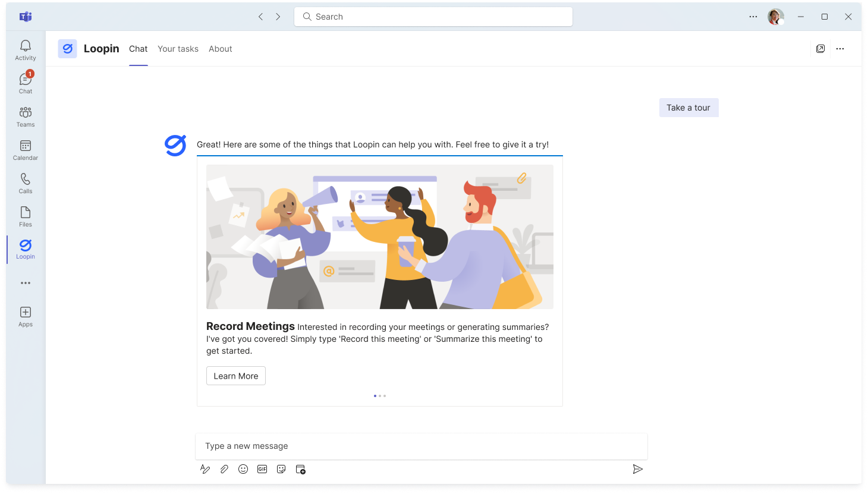Open more options for the Loopin app header
The width and height of the screenshot is (868, 494).
coord(840,49)
